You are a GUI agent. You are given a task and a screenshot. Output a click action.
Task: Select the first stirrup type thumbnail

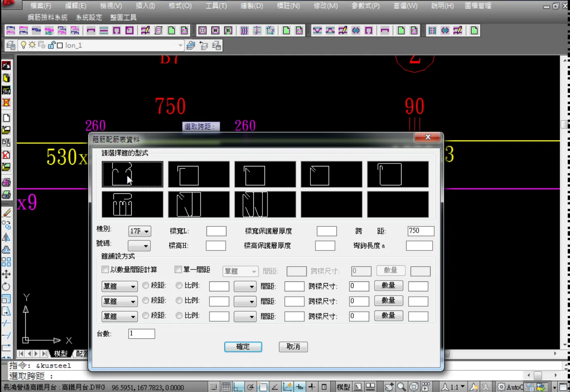tap(132, 174)
